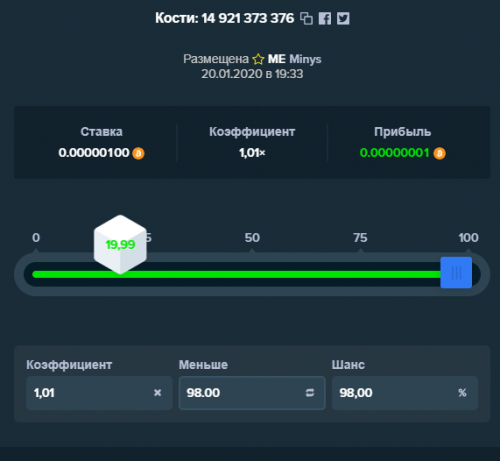Click the 50 mark on slider scale
This screenshot has width=500, height=461.
252,238
